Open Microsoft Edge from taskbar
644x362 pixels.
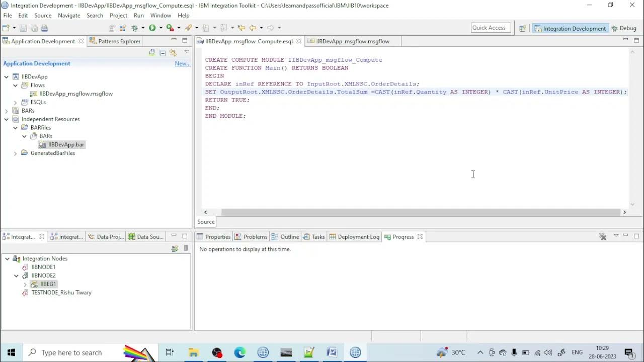tap(240, 352)
